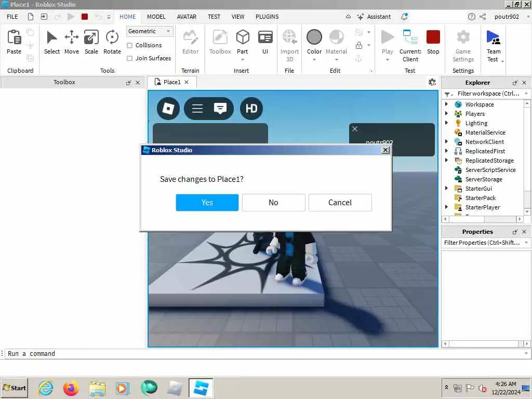Cancel the save dialog
This screenshot has height=399, width=532.
340,203
